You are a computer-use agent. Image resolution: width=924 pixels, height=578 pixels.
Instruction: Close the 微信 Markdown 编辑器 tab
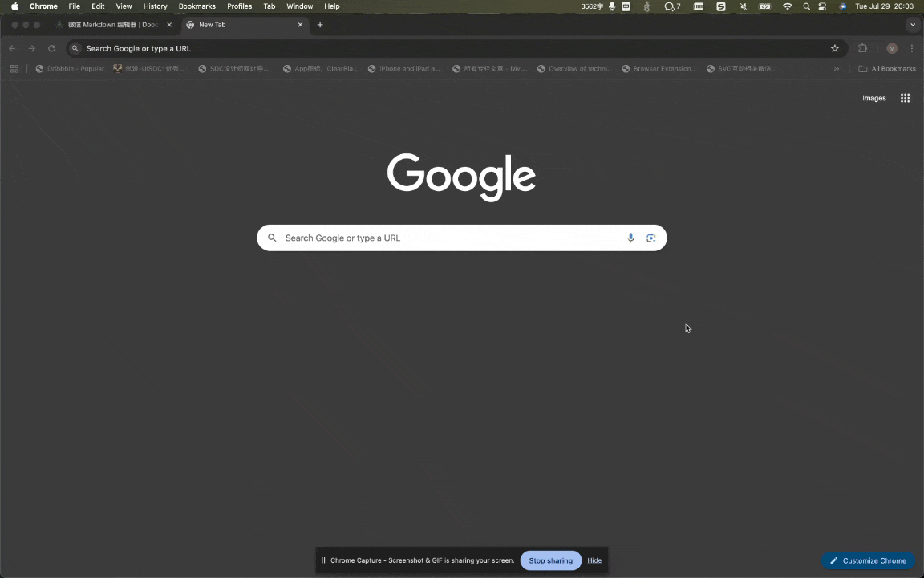pyautogui.click(x=169, y=25)
